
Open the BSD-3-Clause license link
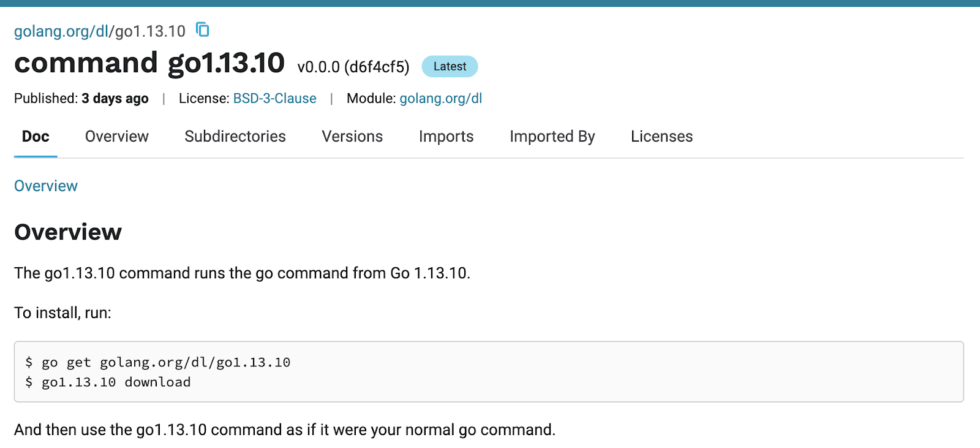[274, 98]
